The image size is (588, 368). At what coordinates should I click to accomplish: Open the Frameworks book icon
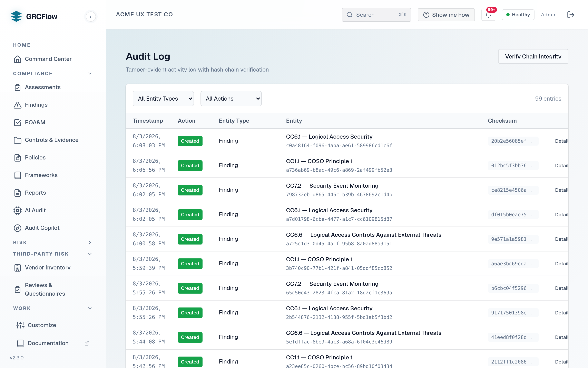18,175
